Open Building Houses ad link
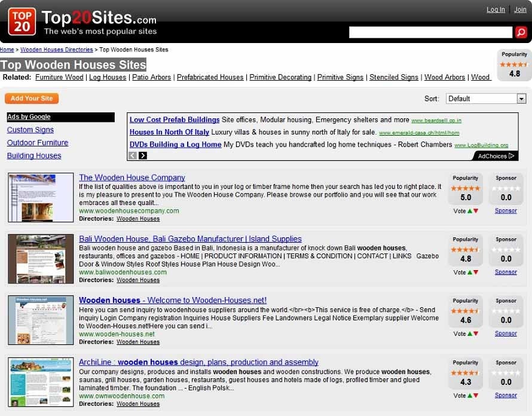Screen dimensions: 532x416 [34, 155]
